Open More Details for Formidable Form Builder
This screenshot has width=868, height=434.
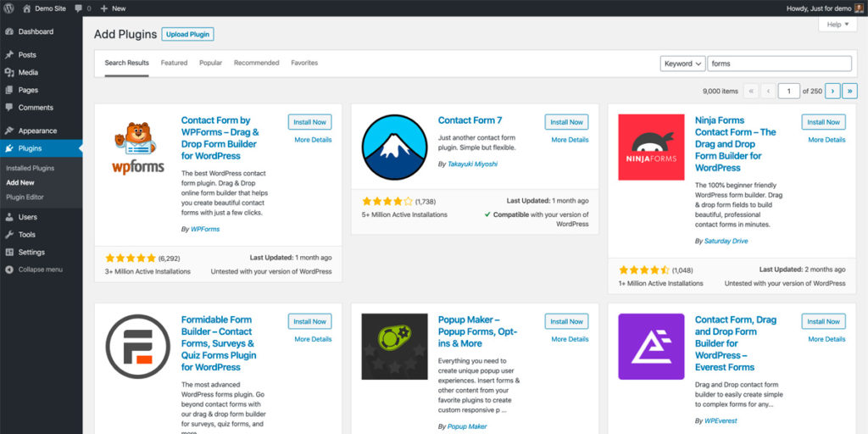pos(314,339)
